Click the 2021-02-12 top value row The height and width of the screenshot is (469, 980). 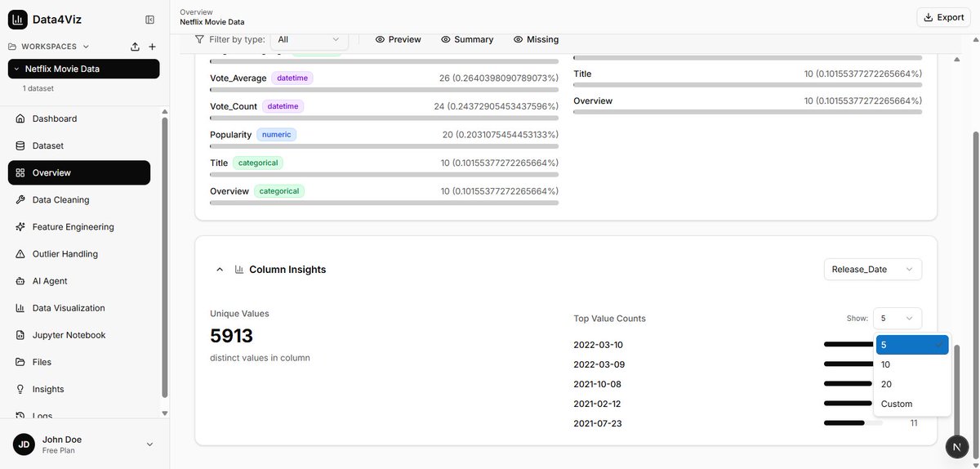click(747, 404)
